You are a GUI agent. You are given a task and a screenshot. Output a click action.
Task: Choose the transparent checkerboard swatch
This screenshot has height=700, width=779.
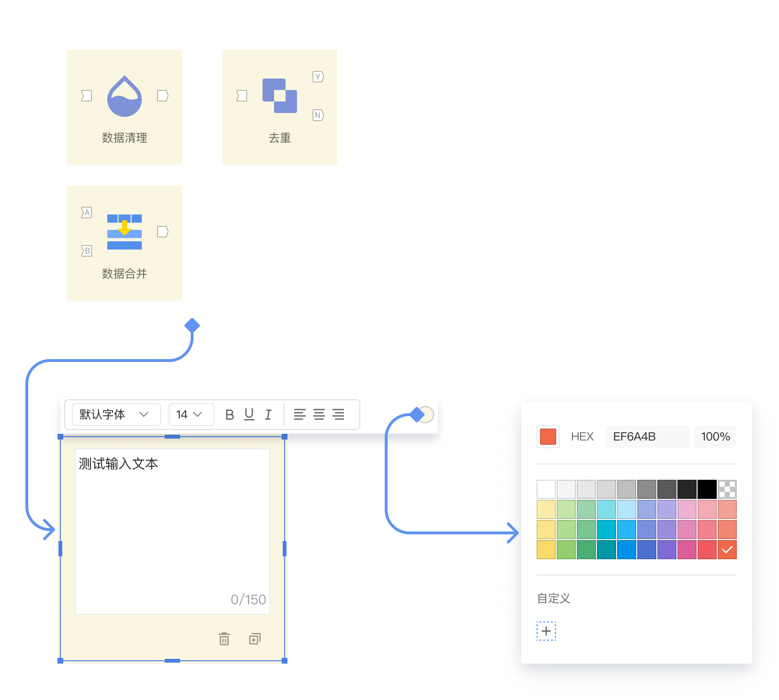tap(727, 489)
